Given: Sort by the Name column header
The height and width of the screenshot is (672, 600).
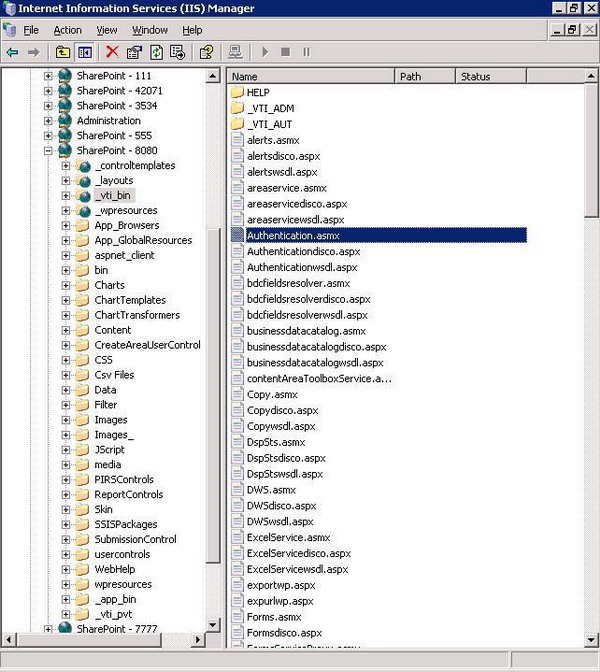Looking at the screenshot, I should click(x=311, y=76).
